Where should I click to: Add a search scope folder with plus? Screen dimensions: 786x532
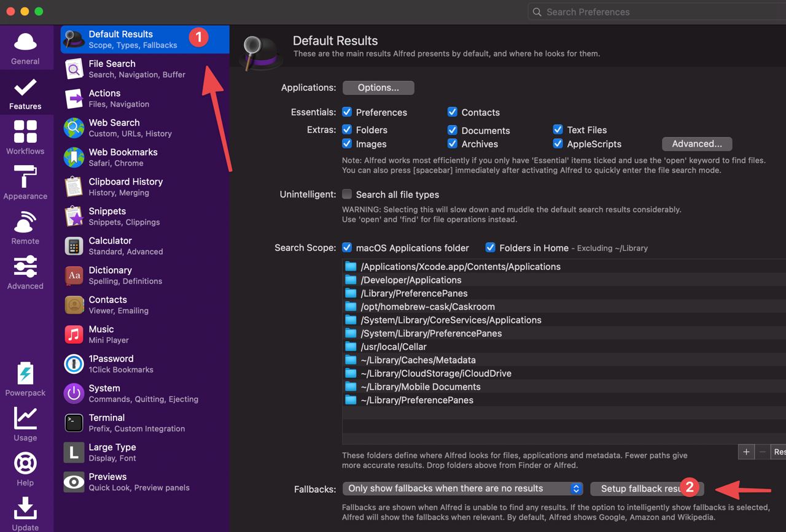[746, 452]
